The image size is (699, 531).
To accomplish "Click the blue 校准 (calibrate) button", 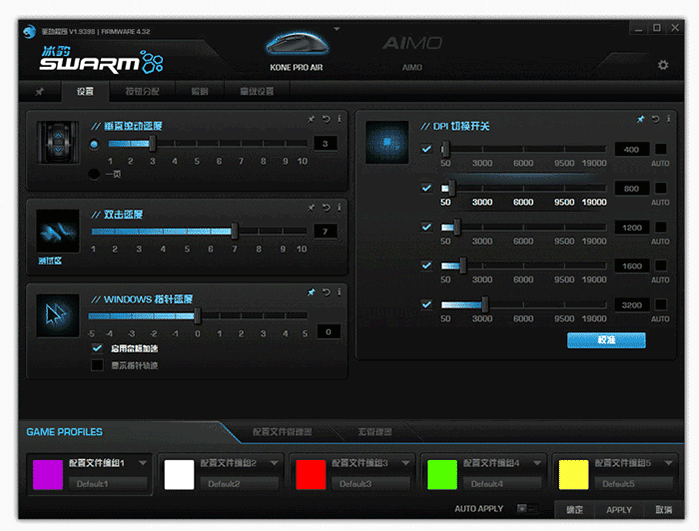I will coord(606,340).
